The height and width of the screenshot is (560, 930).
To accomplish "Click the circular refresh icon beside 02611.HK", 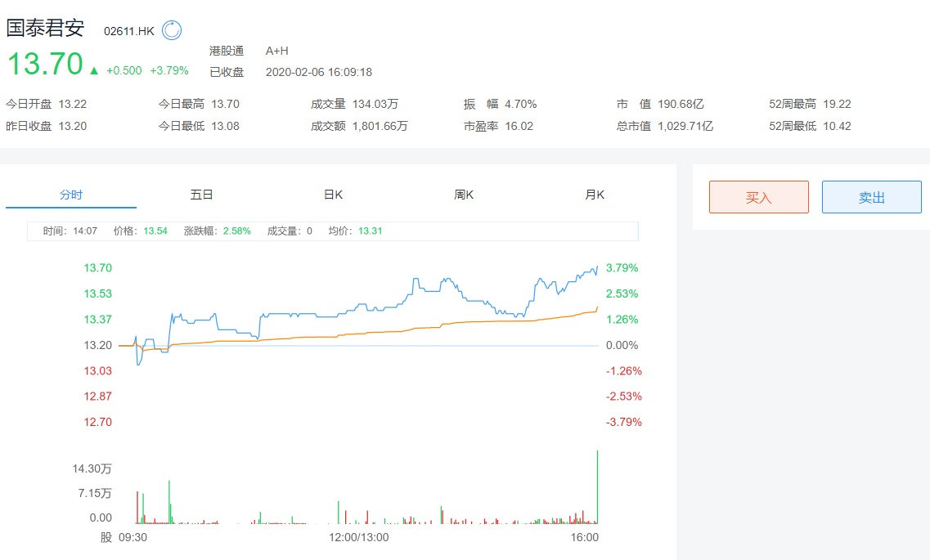I will tap(172, 30).
